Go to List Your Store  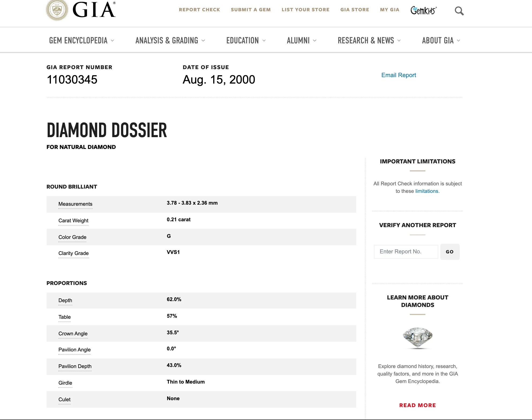click(305, 10)
